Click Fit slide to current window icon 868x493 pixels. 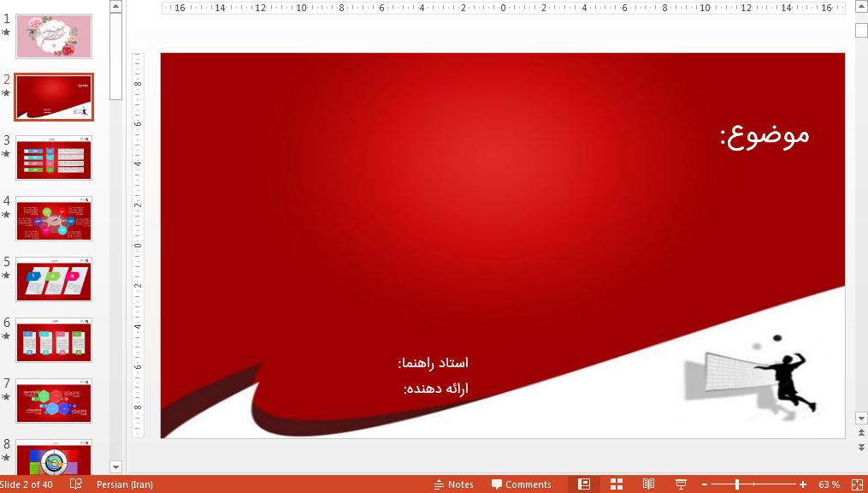856,484
